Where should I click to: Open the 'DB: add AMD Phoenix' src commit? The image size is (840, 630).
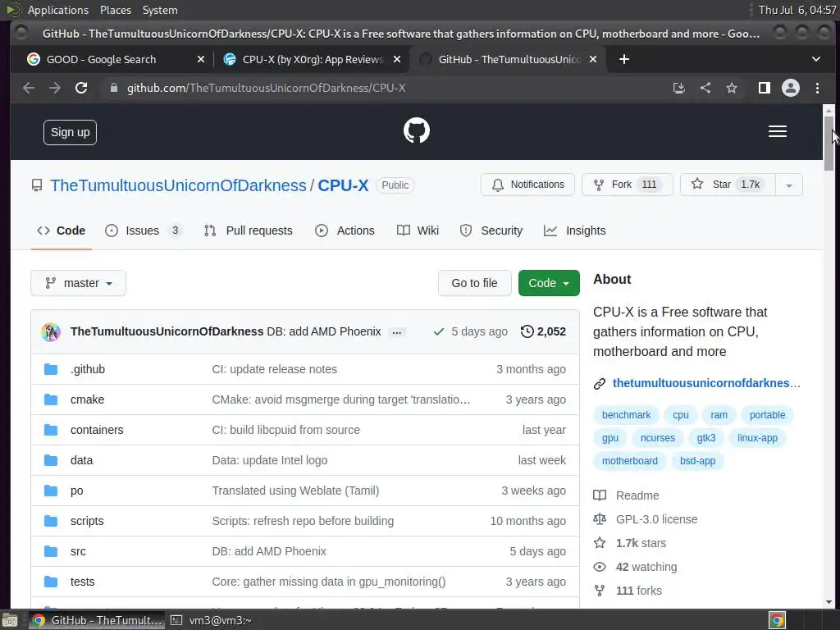269,551
